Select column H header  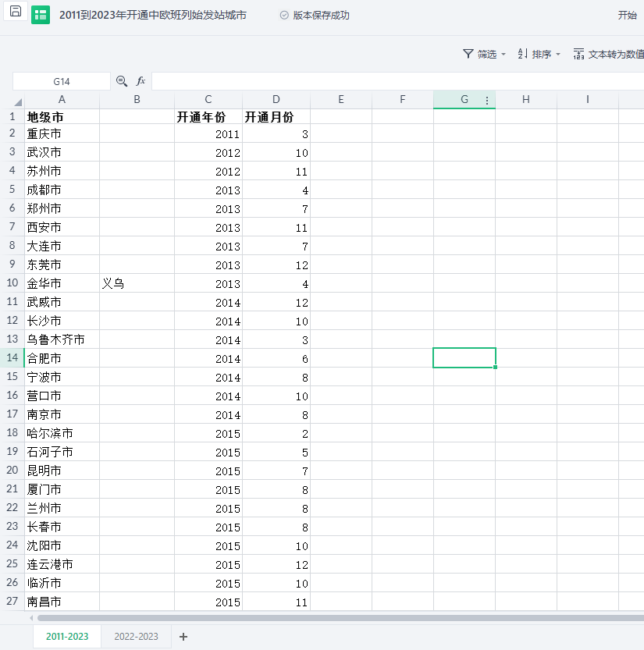526,100
